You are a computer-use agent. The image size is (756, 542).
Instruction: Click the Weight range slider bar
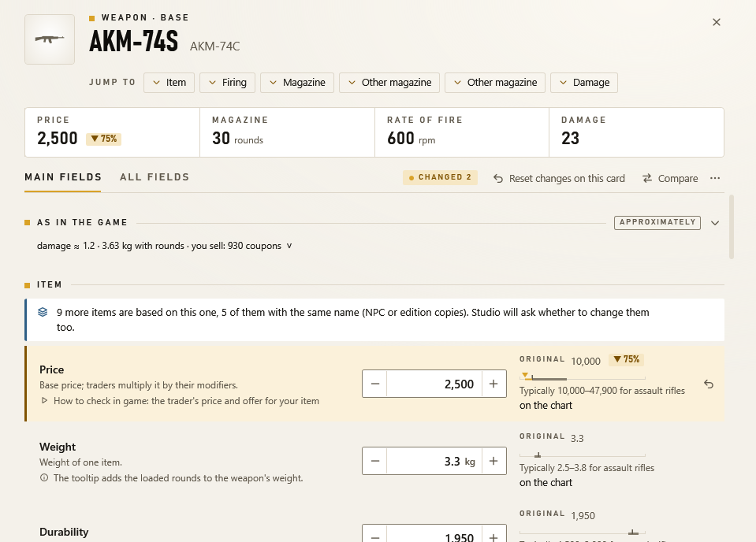tap(582, 455)
